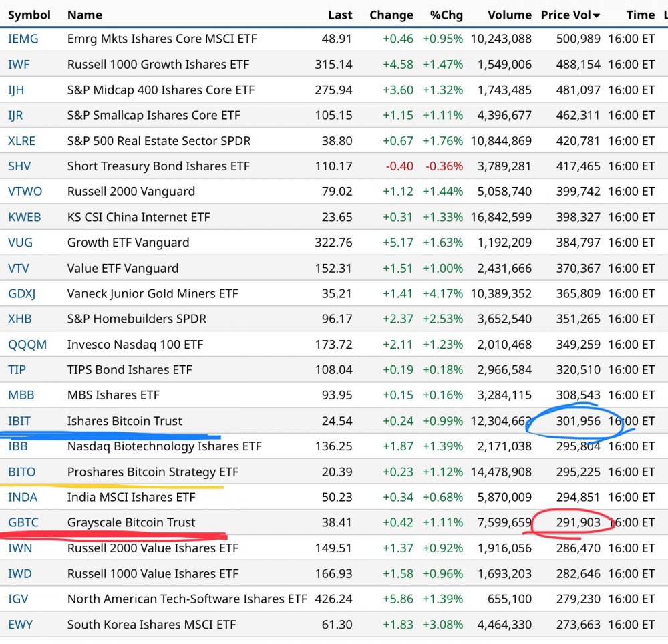Viewport: 668px width, 644px height.
Task: Click the BITO ticker link
Action: pos(22,472)
